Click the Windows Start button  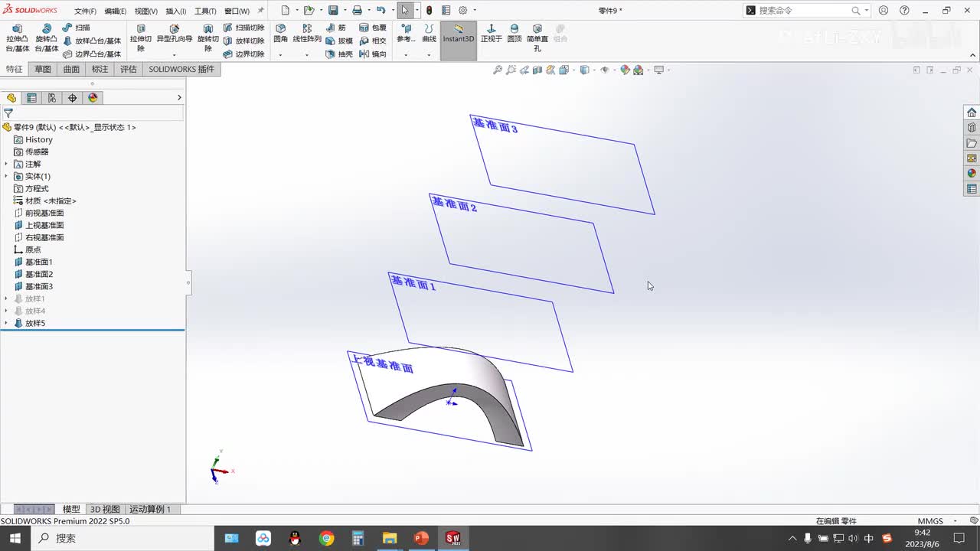point(15,538)
